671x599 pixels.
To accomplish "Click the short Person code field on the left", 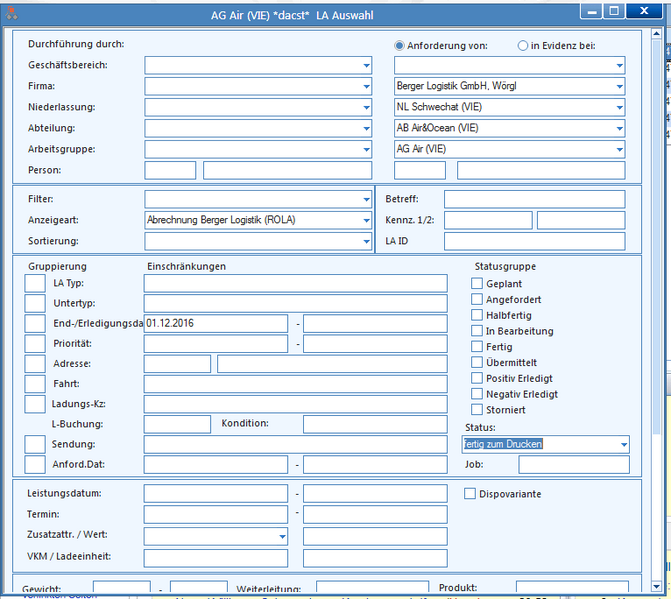I will click(170, 170).
